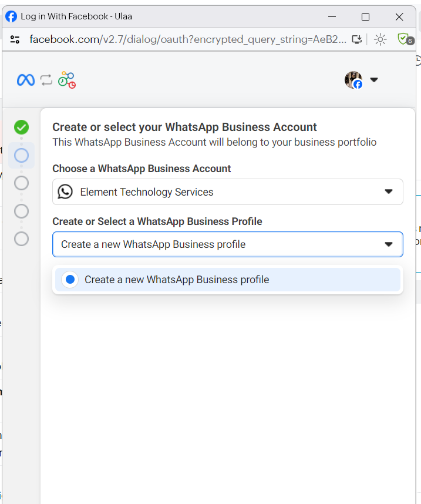Image resolution: width=421 pixels, height=504 pixels.
Task: Expand the account dropdown arrow beside avatar
Action: (374, 80)
